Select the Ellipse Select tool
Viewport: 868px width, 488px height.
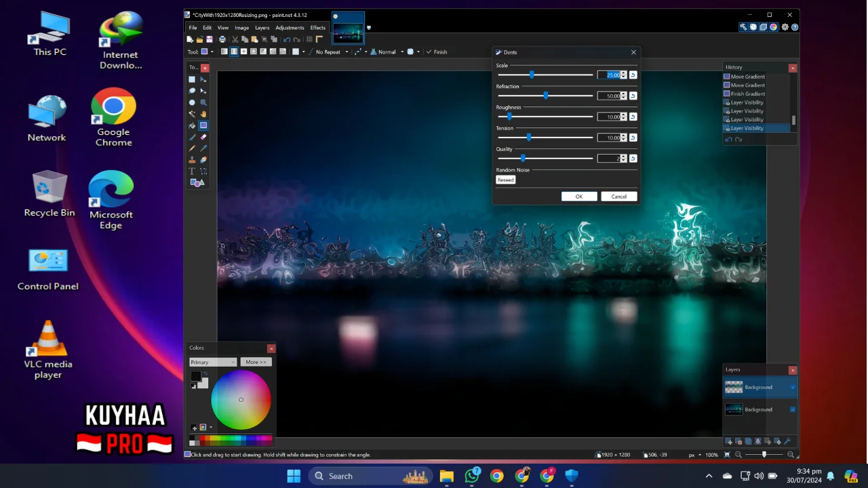(x=192, y=102)
